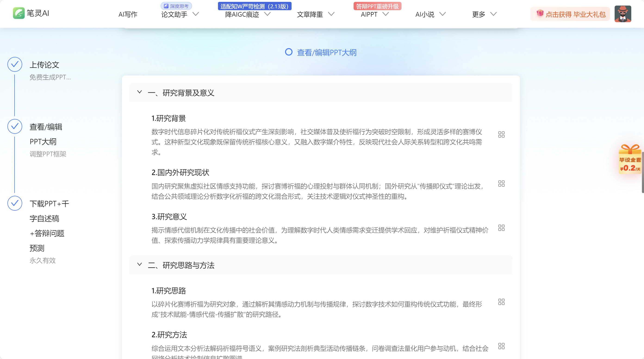This screenshot has height=359, width=644.
Task: Click the 下载PPT step checkmark circle
Action: tap(15, 203)
